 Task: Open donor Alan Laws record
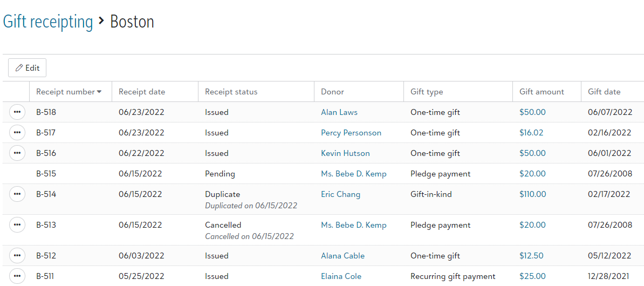coord(340,112)
